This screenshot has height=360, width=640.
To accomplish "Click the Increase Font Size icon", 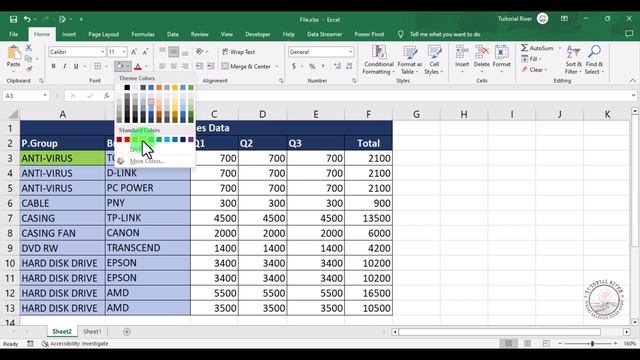I will click(134, 52).
